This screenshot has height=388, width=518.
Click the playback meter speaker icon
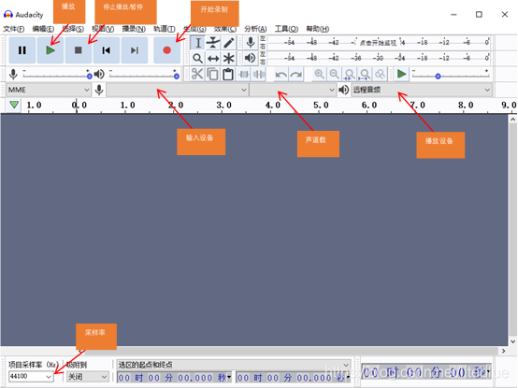[x=250, y=58]
